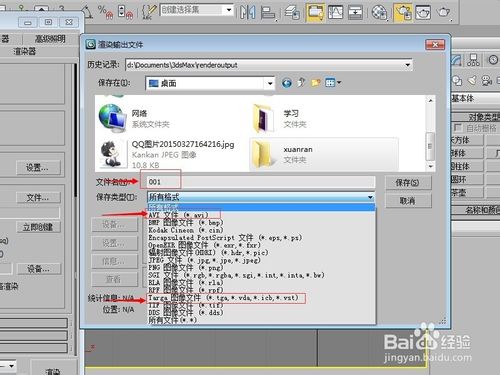
Task: Toggle the 自动栅格 checkbox
Action: coord(457,127)
